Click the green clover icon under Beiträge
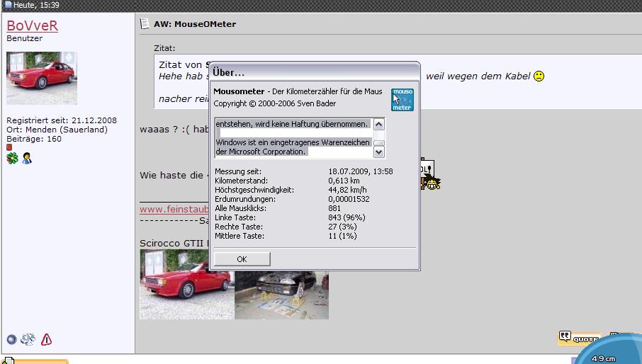This screenshot has width=642, height=364. (12, 158)
